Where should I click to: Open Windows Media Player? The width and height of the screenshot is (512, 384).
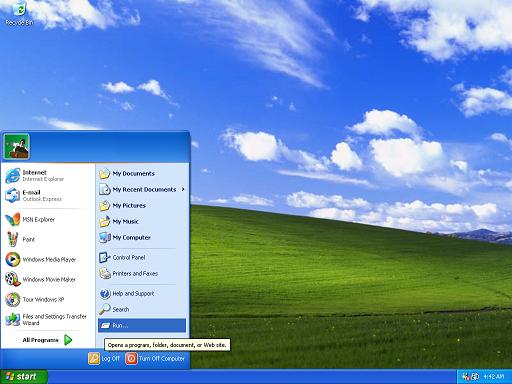click(48, 259)
